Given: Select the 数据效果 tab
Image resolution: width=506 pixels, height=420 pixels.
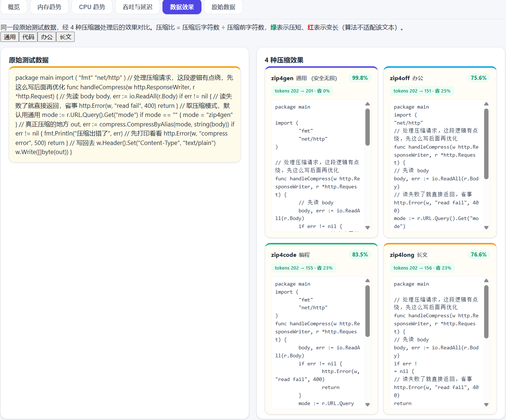Looking at the screenshot, I should [x=182, y=7].
